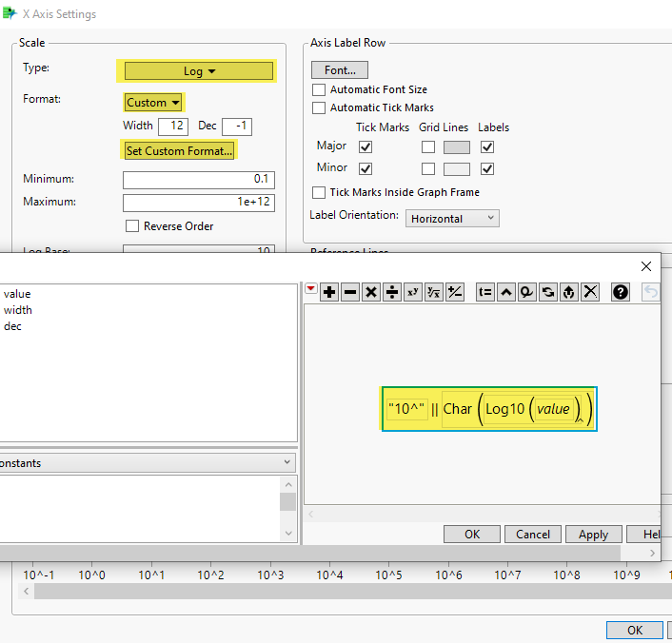The image size is (672, 643).
Task: Click the minus (subtract) operator icon
Action: (350, 292)
